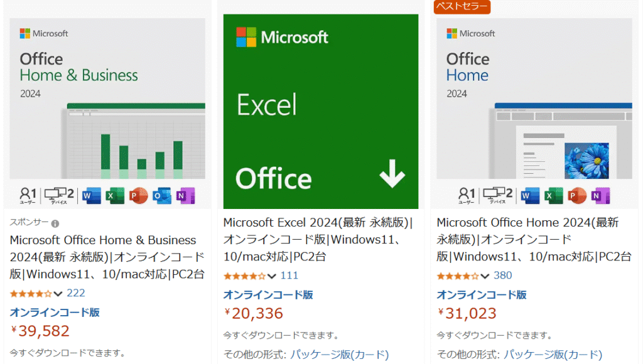643x364 pixels.
Task: Expand rating chevron for Office Home 2024
Action: click(485, 276)
